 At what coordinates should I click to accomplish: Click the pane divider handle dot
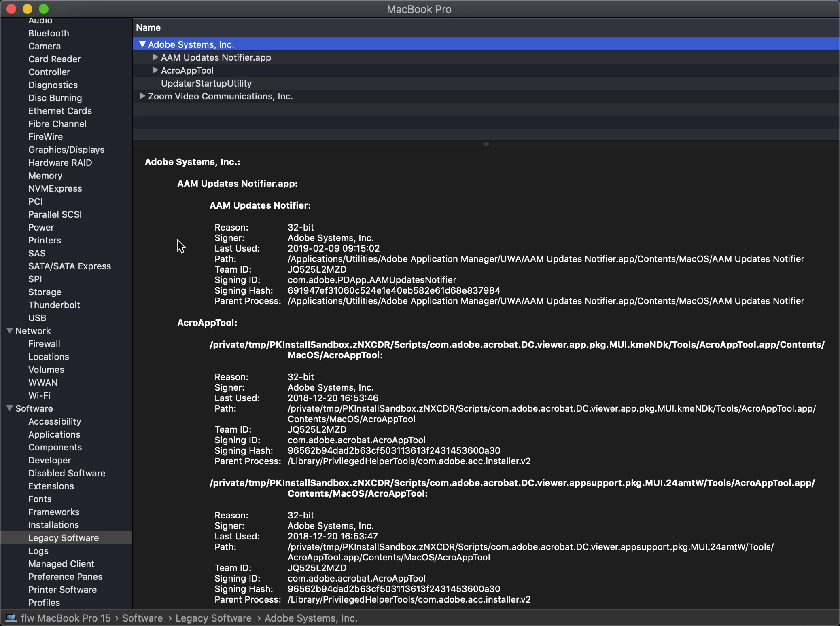tap(486, 144)
